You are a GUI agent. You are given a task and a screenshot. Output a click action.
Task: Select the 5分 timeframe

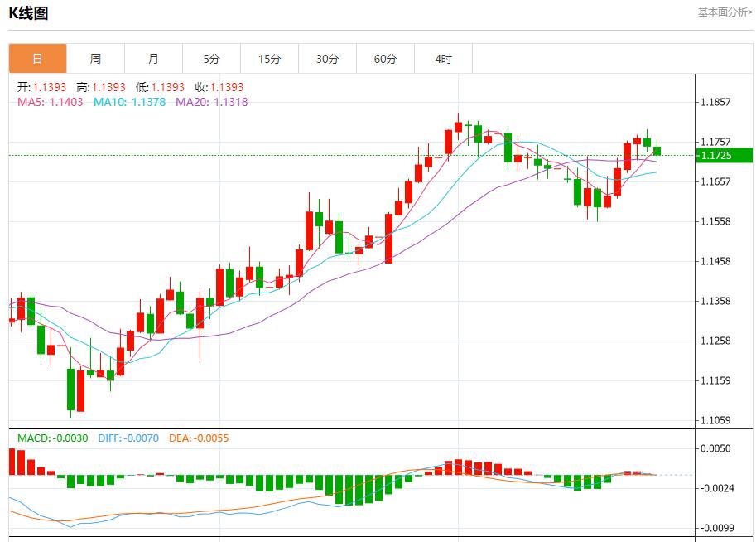pos(212,59)
